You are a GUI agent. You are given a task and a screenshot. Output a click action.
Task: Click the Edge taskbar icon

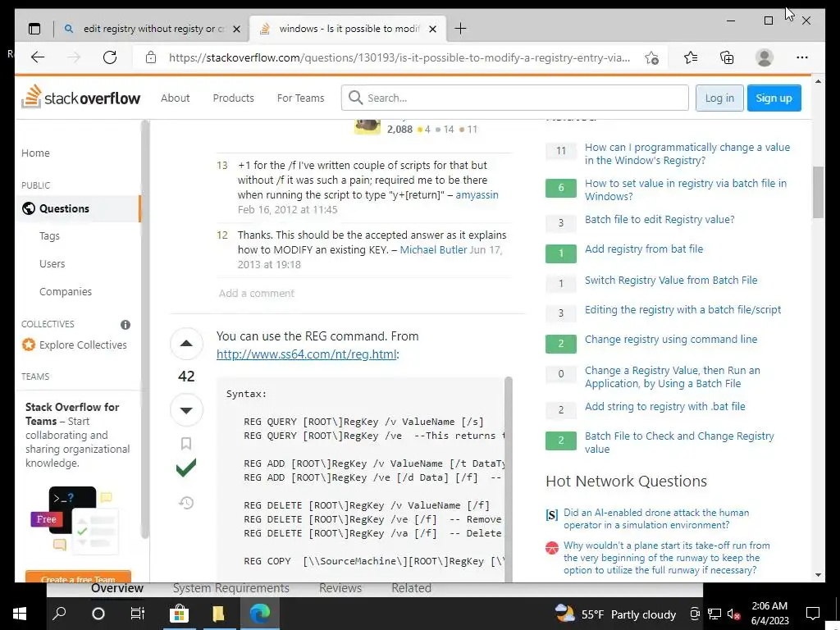(x=260, y=614)
